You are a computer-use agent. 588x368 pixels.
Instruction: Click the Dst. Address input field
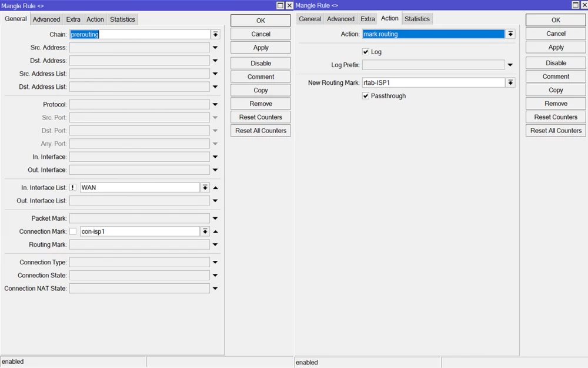tap(139, 61)
